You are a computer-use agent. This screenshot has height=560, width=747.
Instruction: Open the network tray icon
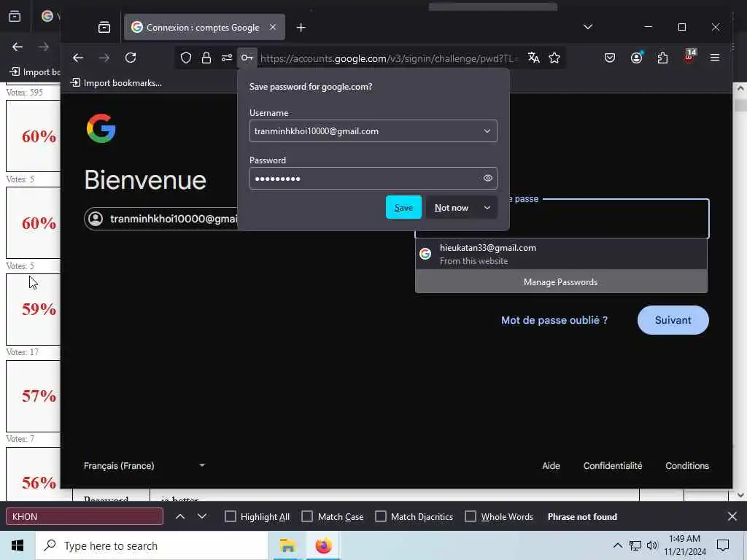point(635,545)
